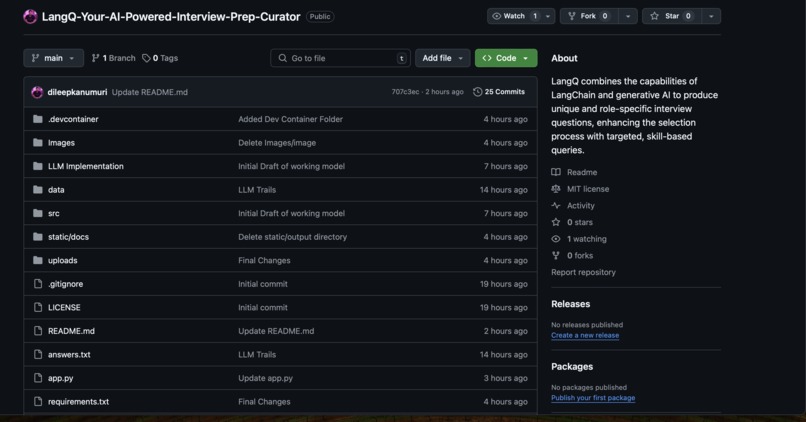View the 25 Commits history
This screenshot has width=806, height=422.
pyautogui.click(x=499, y=92)
